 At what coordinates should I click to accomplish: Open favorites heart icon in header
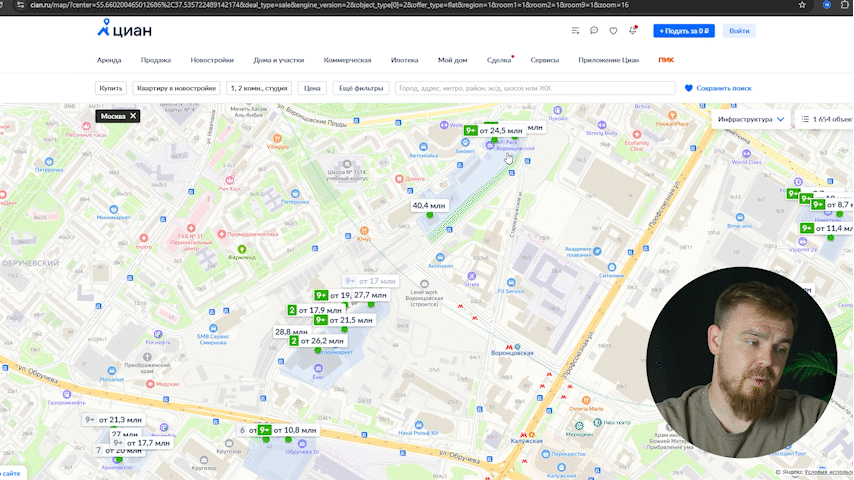click(x=613, y=31)
